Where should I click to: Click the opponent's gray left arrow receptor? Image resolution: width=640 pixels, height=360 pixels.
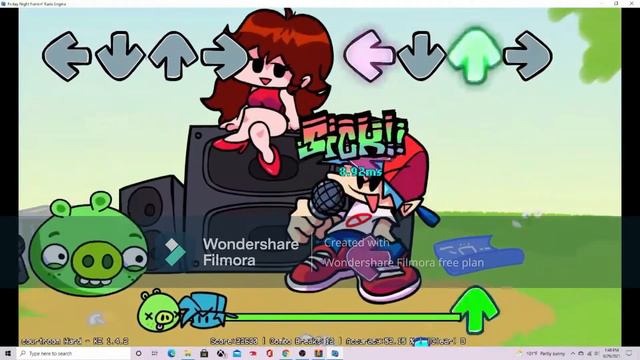[x=66, y=56]
